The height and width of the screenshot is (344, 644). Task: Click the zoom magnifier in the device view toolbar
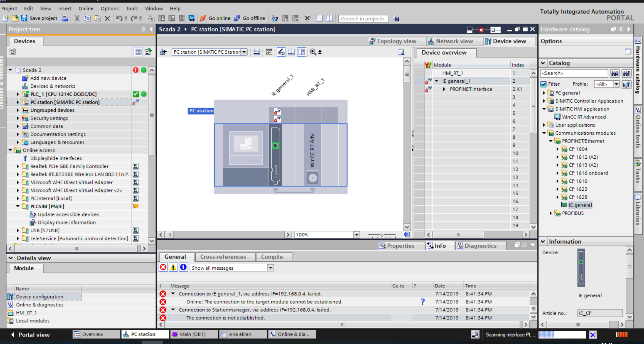[313, 52]
